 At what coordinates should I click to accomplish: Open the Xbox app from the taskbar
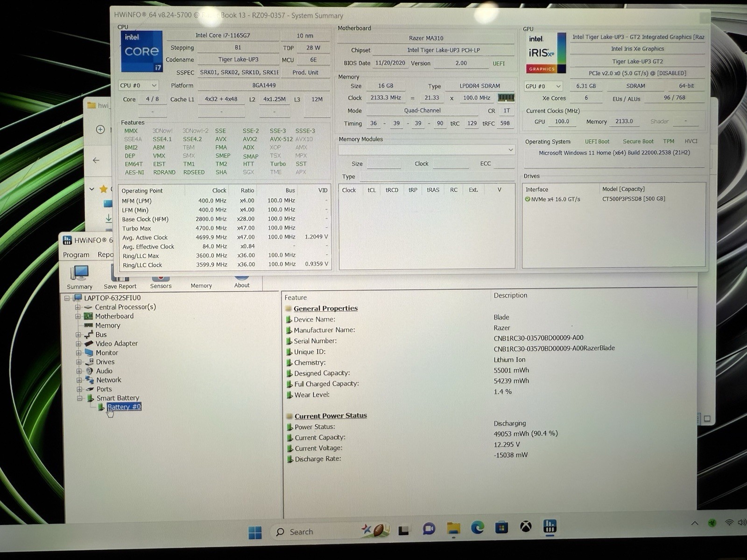526,527
